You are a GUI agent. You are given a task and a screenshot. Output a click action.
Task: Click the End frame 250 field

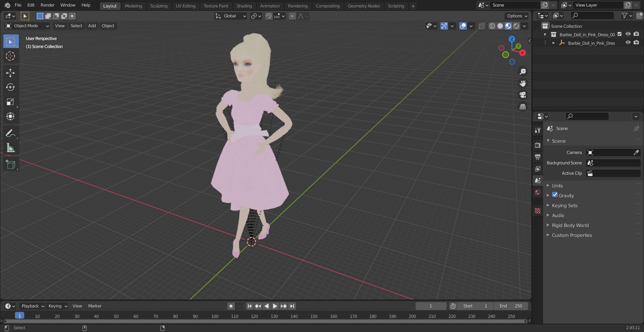511,306
